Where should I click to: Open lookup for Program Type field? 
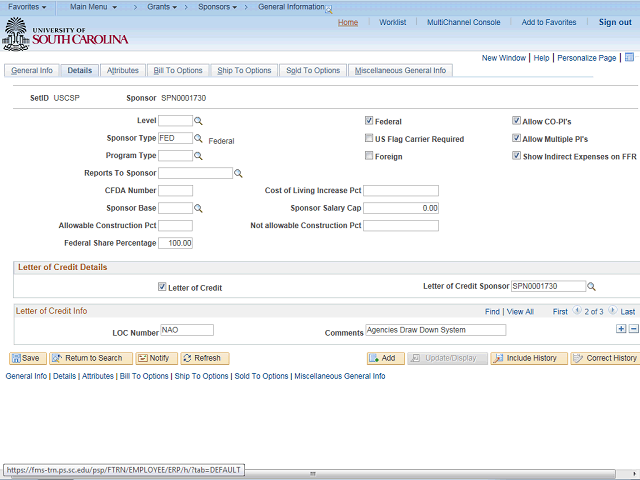tap(198, 156)
